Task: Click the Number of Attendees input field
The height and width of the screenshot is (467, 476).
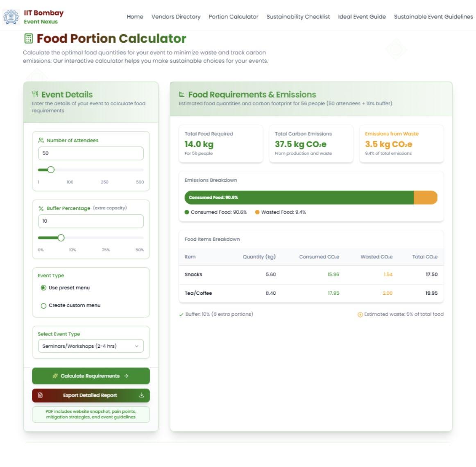Action: point(91,153)
